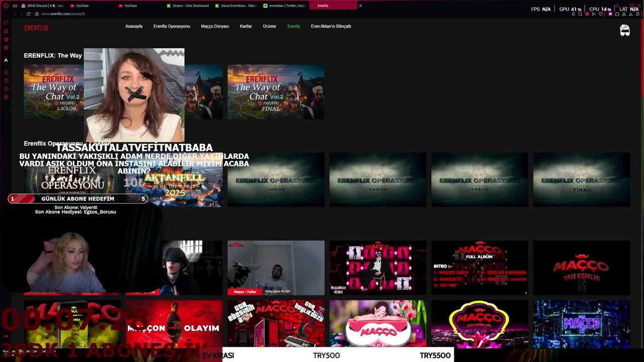Open the sidebar settings gear icon

coord(6,97)
